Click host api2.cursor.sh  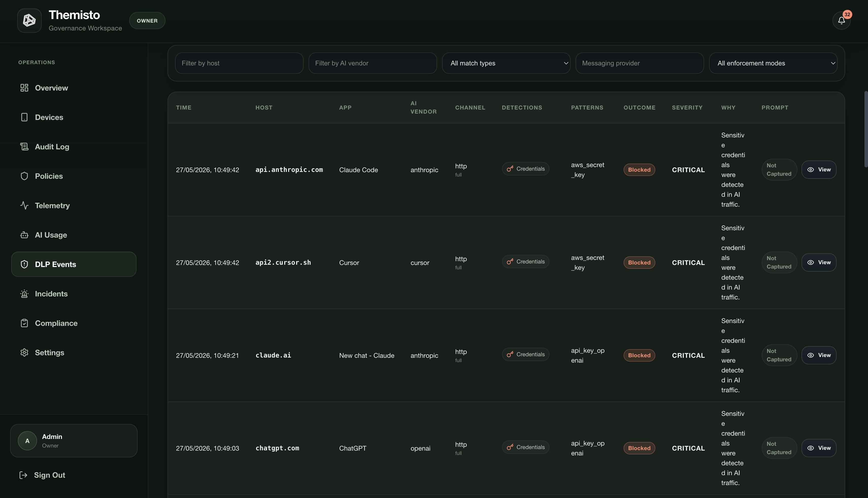point(283,262)
